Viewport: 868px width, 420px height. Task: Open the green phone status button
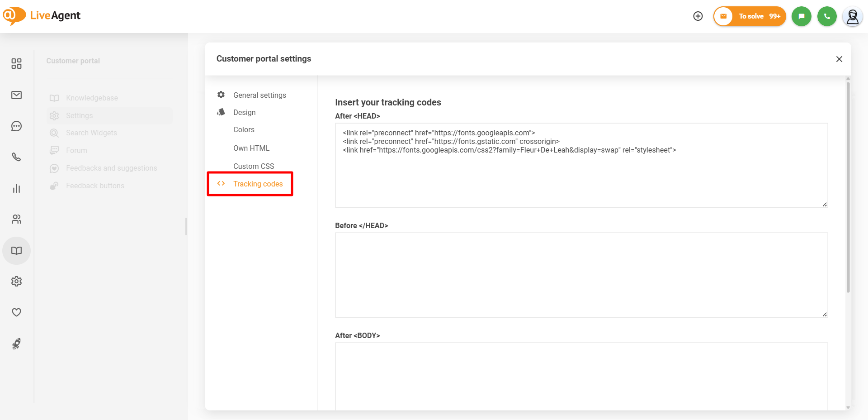[x=827, y=16]
